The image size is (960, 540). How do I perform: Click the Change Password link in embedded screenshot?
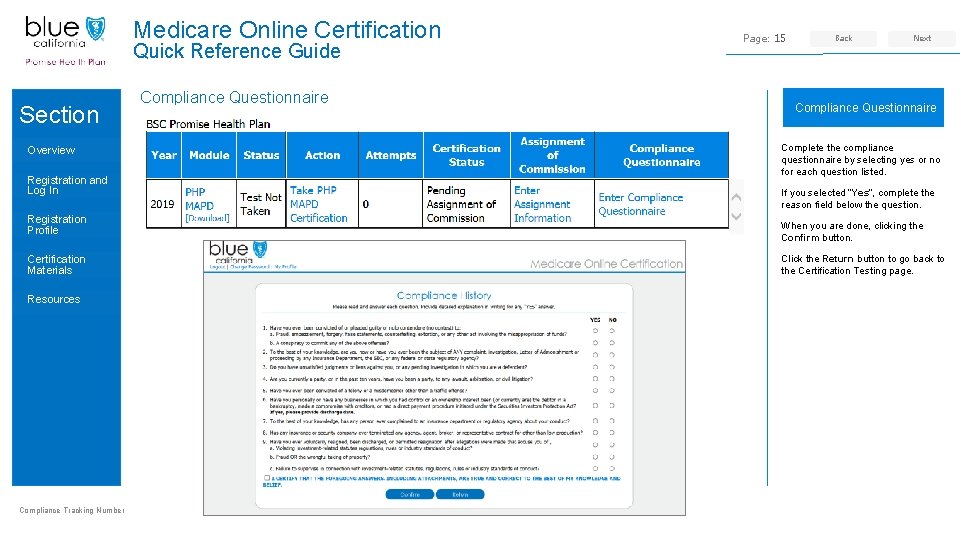tap(250, 267)
